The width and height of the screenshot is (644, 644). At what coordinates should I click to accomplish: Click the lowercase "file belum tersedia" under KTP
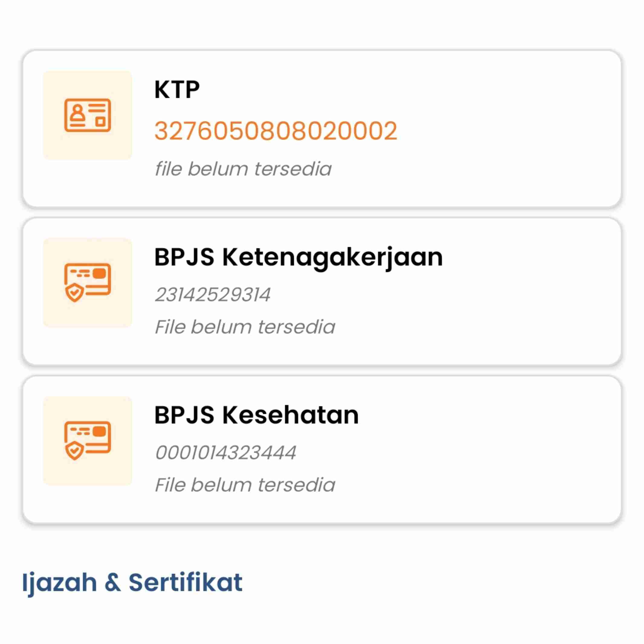tap(243, 169)
